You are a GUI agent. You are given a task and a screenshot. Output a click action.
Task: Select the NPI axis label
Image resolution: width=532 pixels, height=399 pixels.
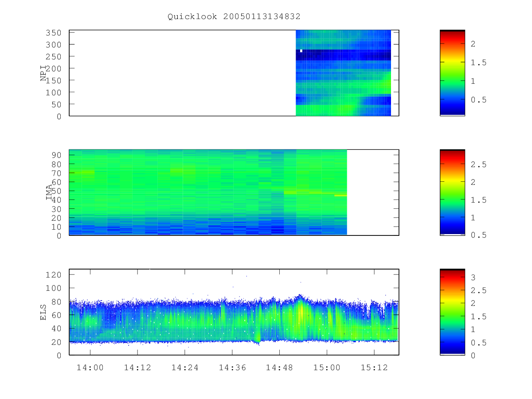[x=43, y=73]
